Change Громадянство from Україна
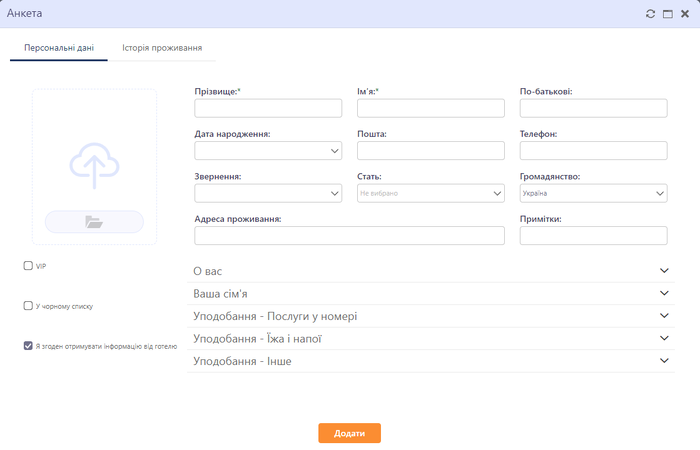 click(593, 194)
